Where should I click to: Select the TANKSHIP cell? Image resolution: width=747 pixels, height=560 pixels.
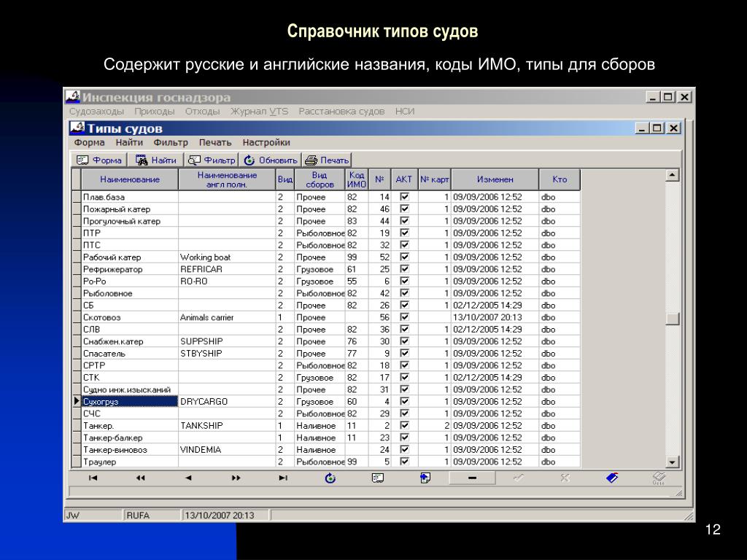coord(228,425)
